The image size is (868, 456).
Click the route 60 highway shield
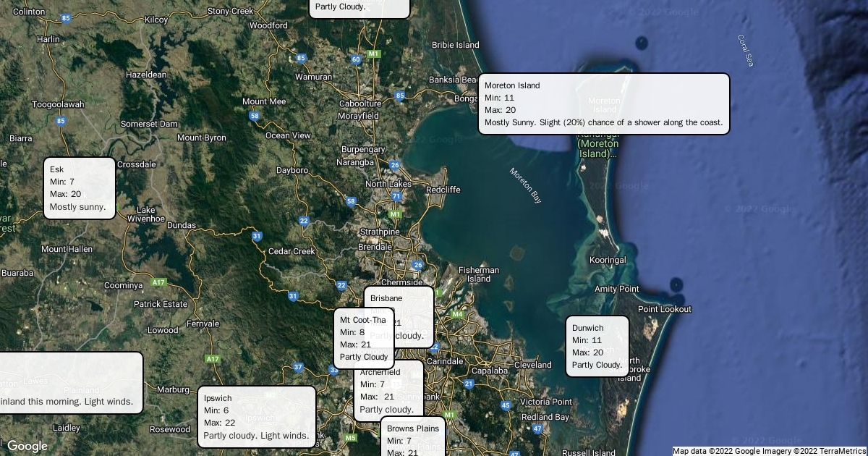(x=356, y=59)
